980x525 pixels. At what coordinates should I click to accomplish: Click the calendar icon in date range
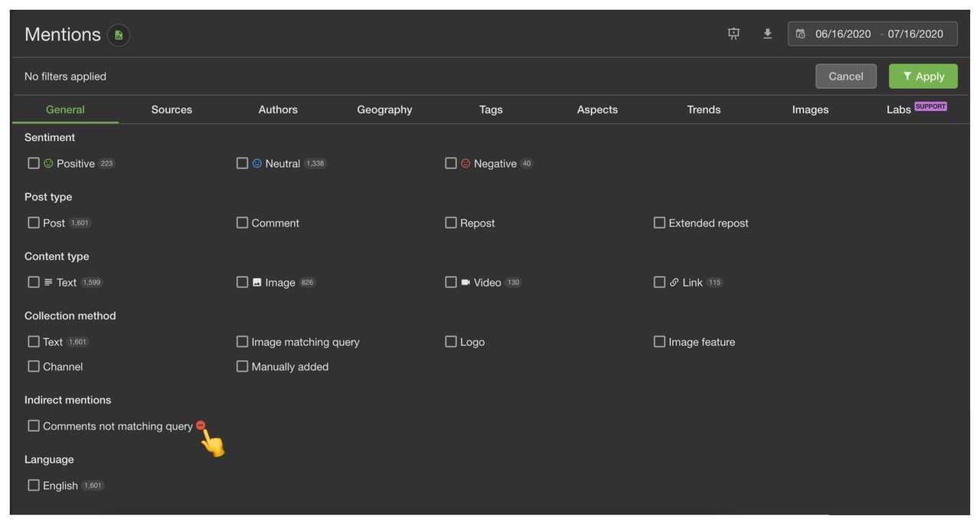pos(800,34)
